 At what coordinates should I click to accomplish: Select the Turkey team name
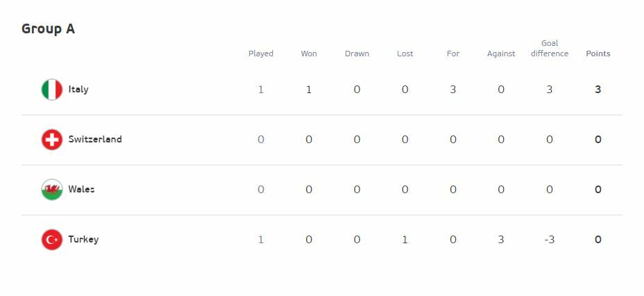84,240
